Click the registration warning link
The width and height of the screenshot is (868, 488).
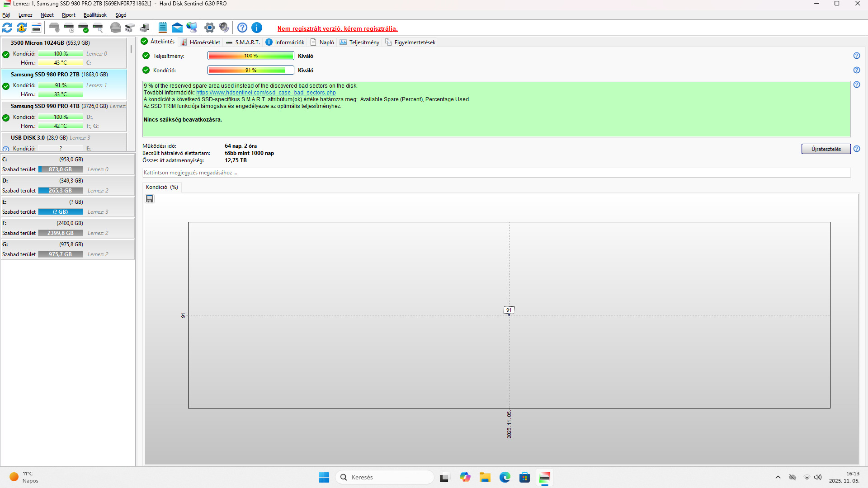[337, 28]
